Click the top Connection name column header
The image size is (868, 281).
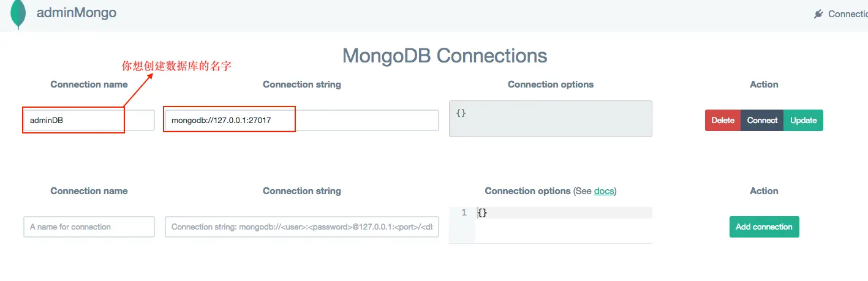coord(89,84)
